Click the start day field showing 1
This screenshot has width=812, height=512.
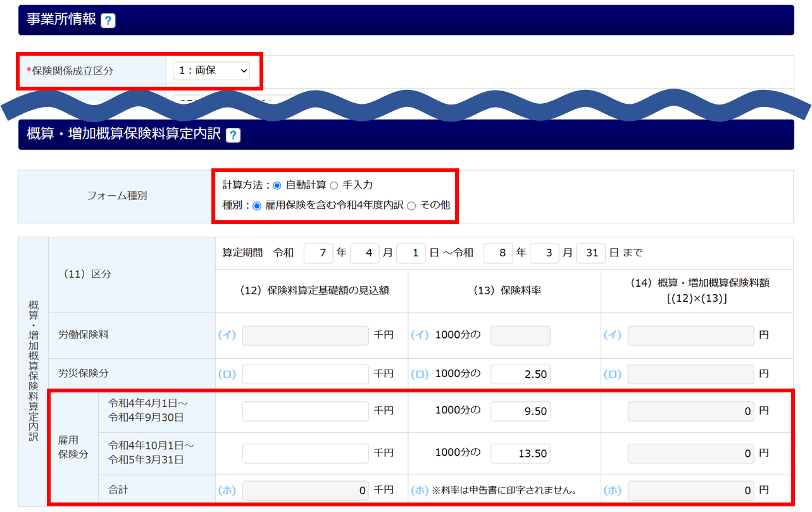pos(411,253)
